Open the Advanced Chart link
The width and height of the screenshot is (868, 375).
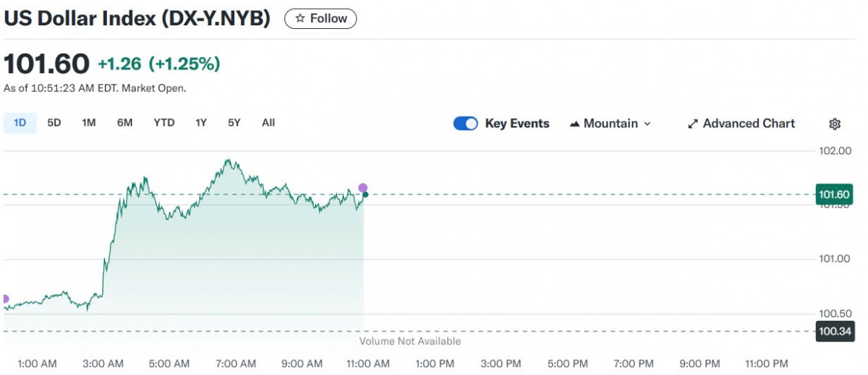click(749, 124)
